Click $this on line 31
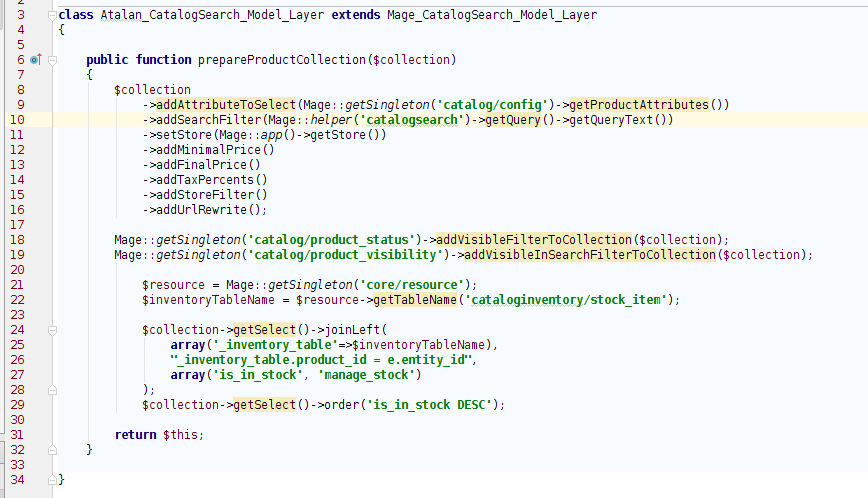 tap(180, 434)
